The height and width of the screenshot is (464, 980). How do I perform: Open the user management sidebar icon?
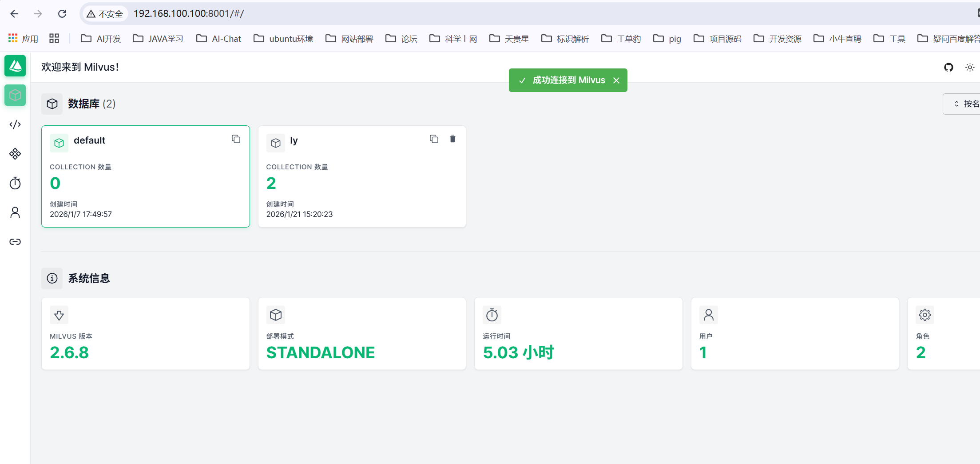click(x=15, y=212)
